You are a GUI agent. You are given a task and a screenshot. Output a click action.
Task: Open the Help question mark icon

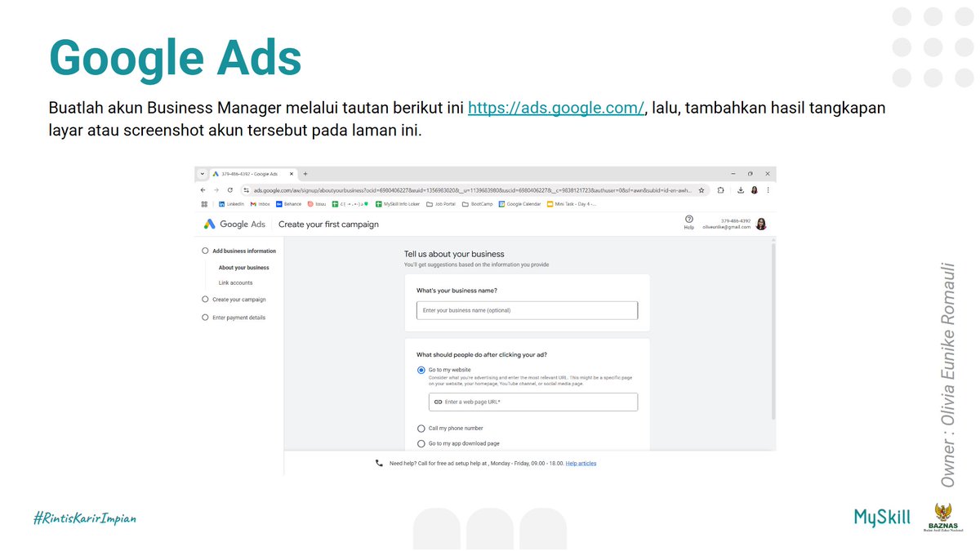[689, 220]
